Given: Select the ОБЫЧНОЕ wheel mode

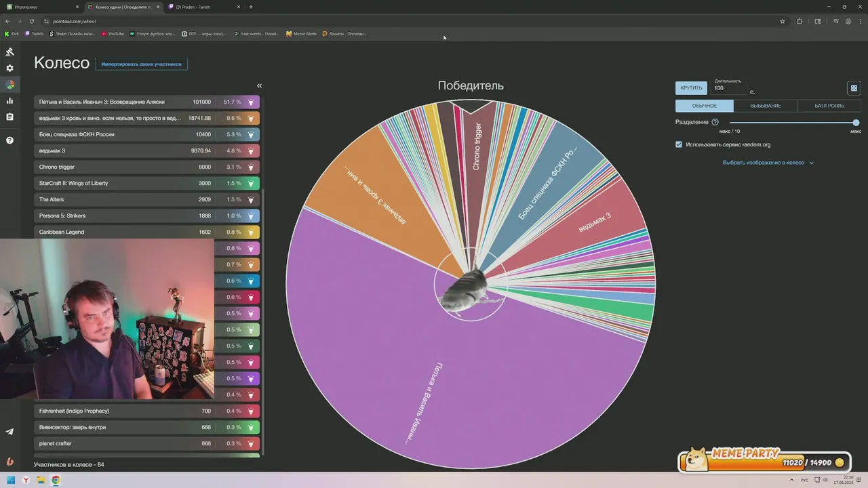Looking at the screenshot, I should point(705,106).
